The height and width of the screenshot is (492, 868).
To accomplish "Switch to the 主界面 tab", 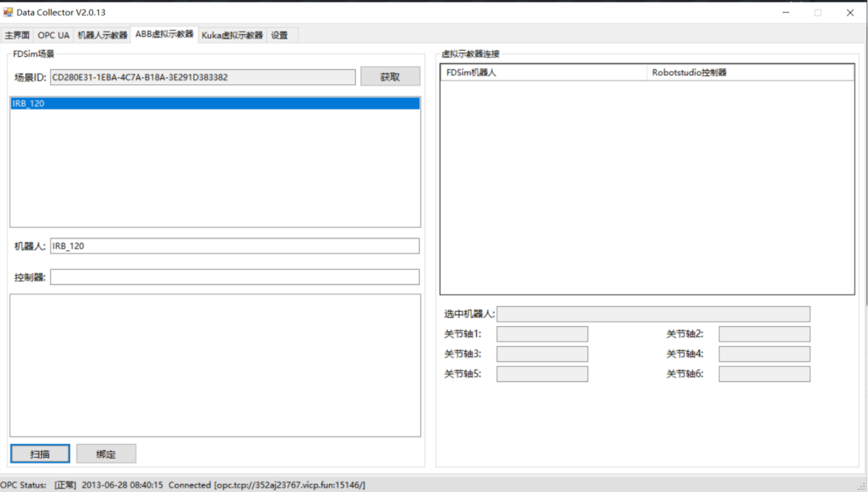I will (17, 36).
